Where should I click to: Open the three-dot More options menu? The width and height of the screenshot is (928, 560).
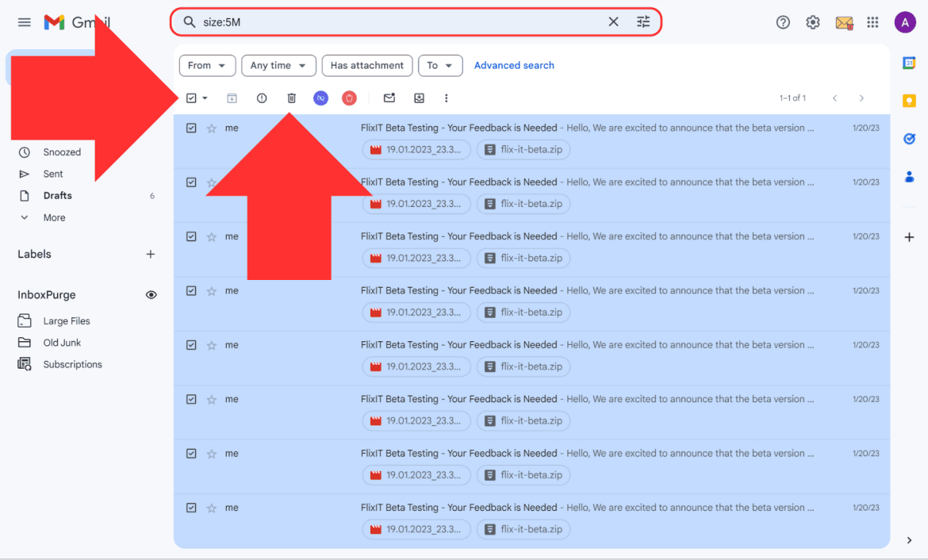pyautogui.click(x=446, y=98)
